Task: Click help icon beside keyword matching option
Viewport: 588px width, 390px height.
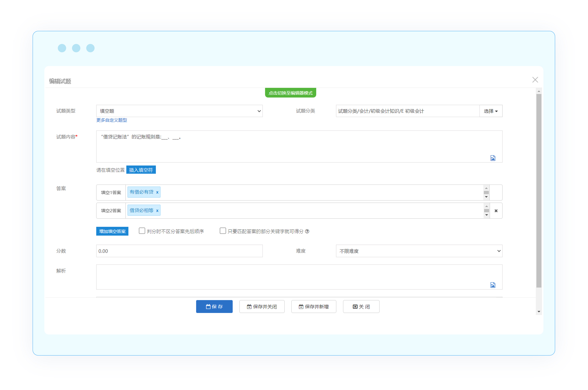Action: [307, 231]
